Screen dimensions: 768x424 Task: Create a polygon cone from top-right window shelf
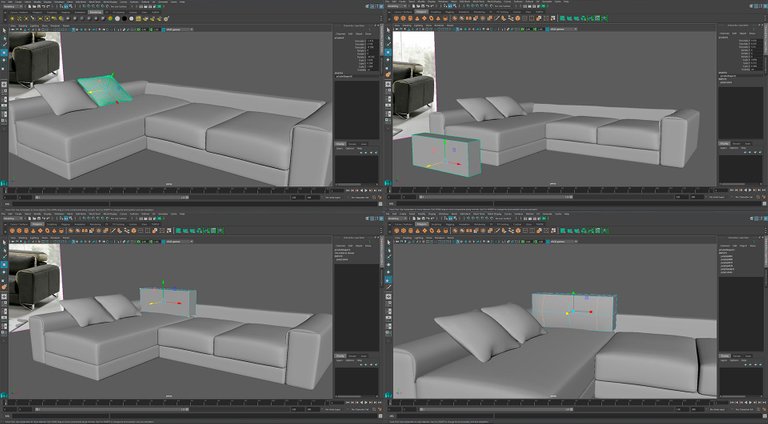417,19
